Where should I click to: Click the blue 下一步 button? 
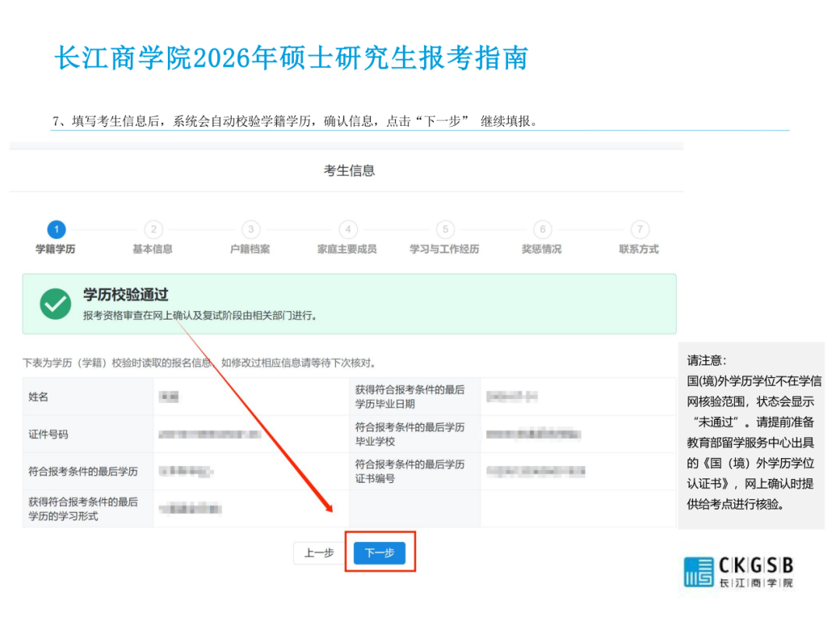pyautogui.click(x=379, y=553)
